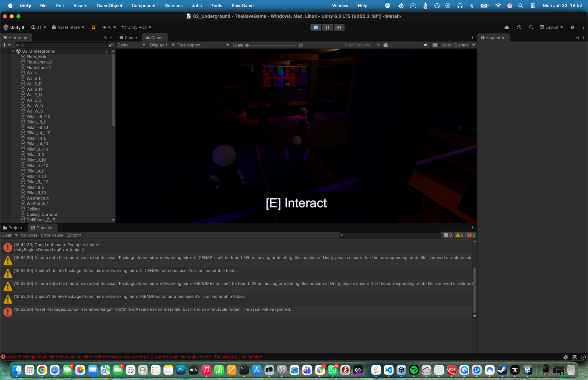
Task: Toggle info message count filter in Console
Action: tap(448, 235)
